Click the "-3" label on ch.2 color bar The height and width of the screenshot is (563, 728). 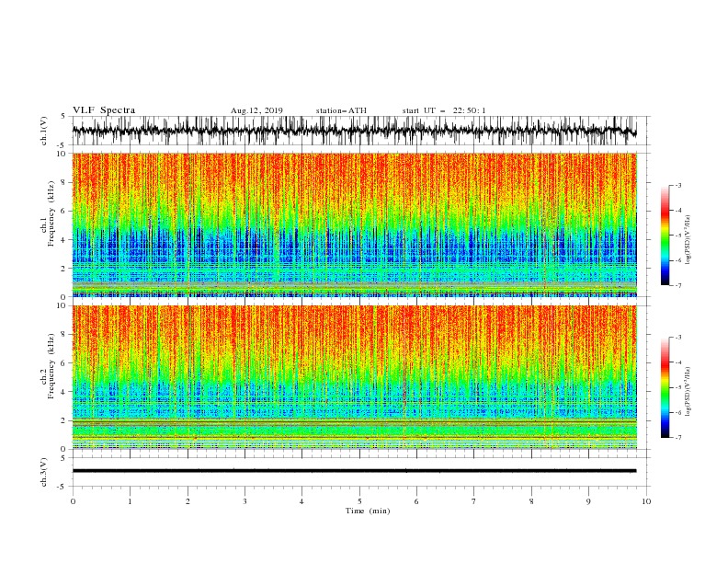(678, 338)
